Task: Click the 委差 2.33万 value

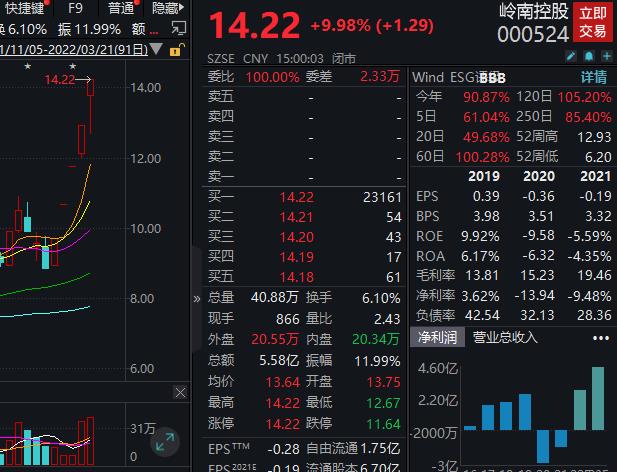Action: (x=380, y=76)
